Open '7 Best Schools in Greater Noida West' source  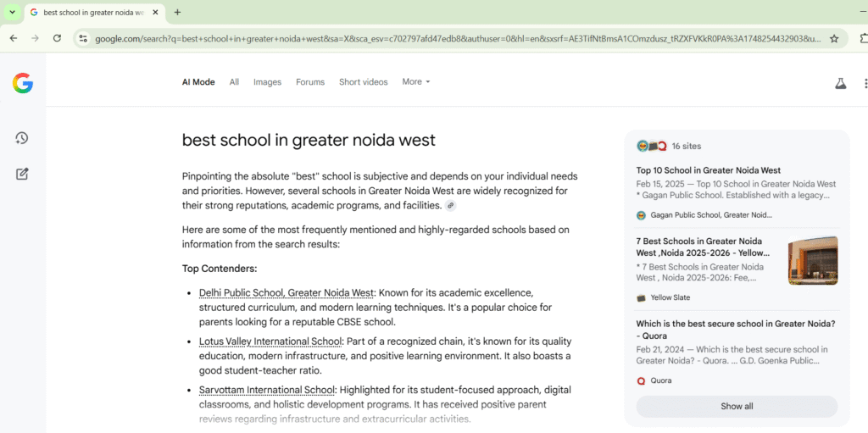703,247
